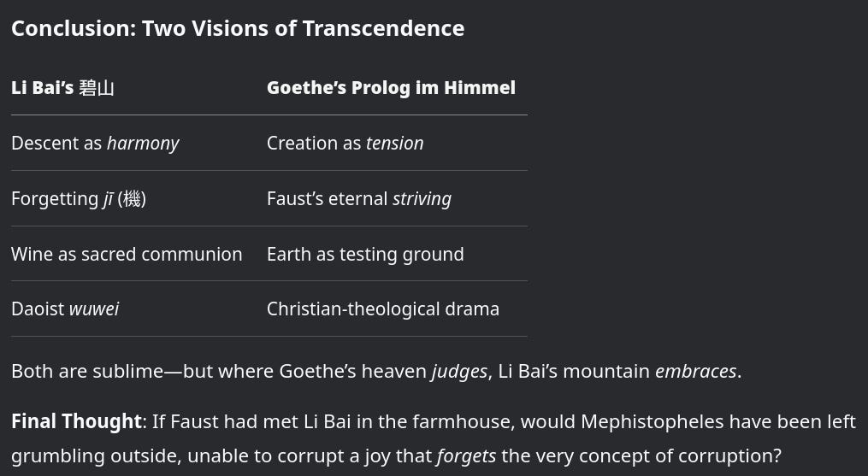Click the characters 碧山 in the header
The image size is (868, 476).
tap(97, 87)
